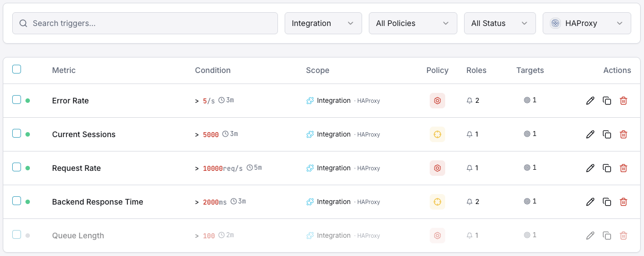Image resolution: width=644 pixels, height=256 pixels.
Task: Check the Error Rate row checkbox
Action: [x=17, y=100]
